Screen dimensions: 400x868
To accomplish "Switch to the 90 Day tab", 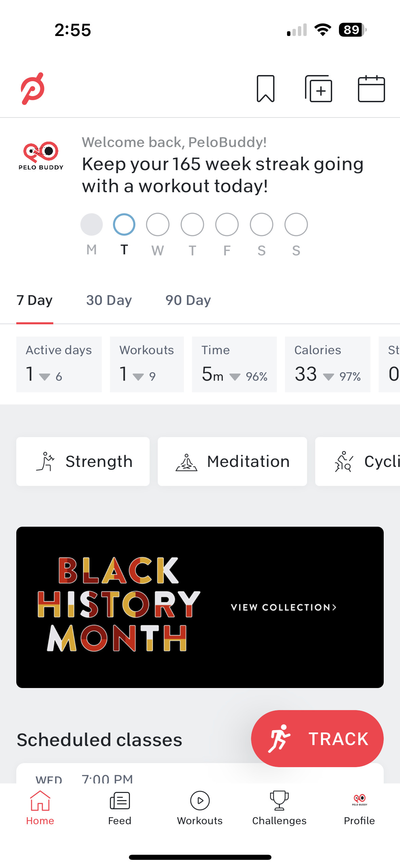I will click(188, 300).
